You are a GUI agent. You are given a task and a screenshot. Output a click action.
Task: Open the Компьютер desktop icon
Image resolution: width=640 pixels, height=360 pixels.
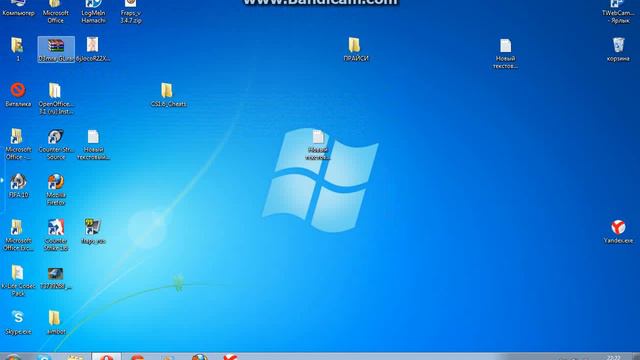point(18,8)
